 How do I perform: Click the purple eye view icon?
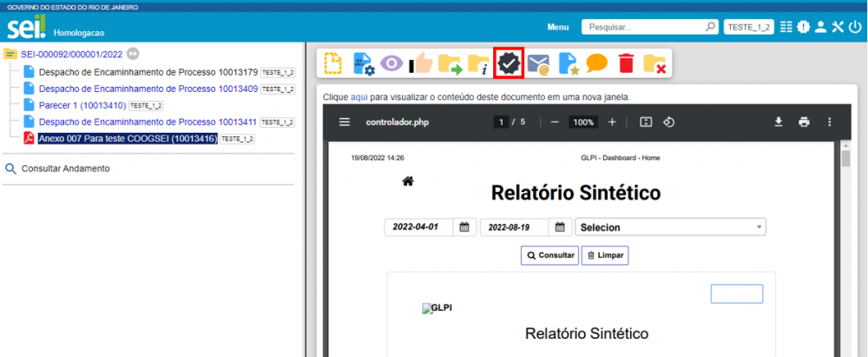[x=391, y=63]
